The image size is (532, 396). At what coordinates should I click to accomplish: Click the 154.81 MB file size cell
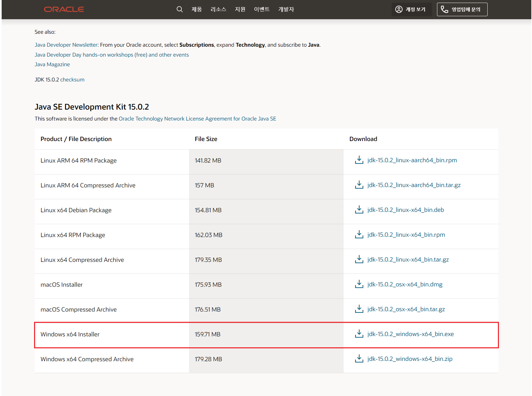[266, 212]
